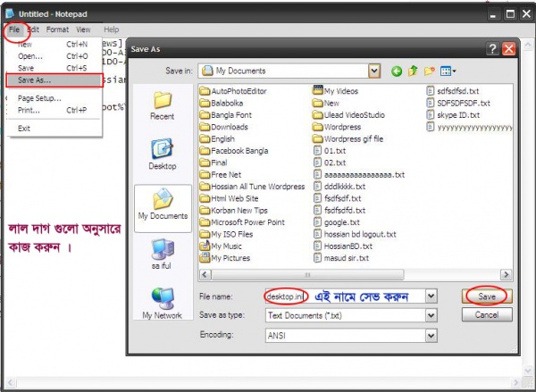
Task: Expand the File name dropdown arrow
Action: point(431,296)
